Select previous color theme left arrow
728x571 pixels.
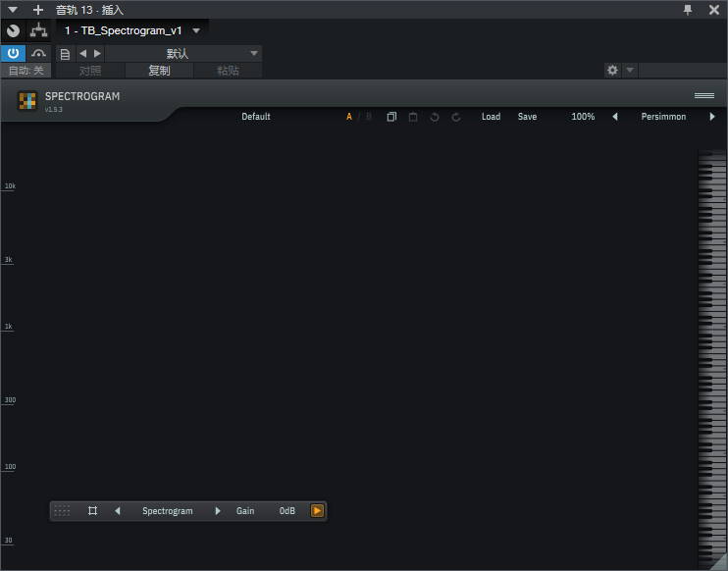tap(615, 117)
